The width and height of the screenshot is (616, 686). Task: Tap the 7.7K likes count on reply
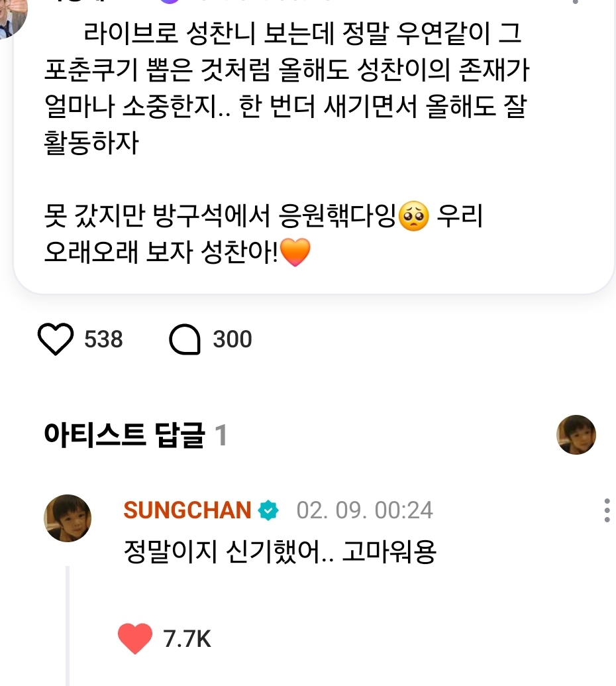click(x=187, y=639)
